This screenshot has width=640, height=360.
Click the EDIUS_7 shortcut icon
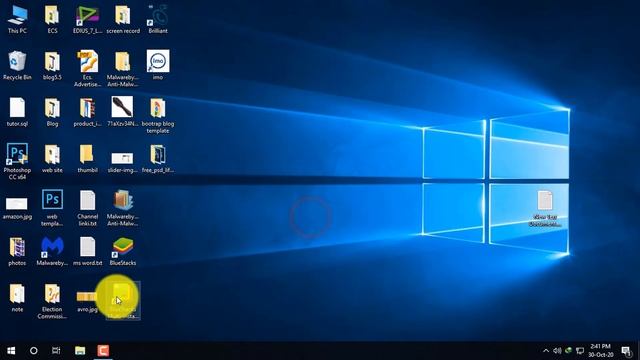click(x=87, y=19)
